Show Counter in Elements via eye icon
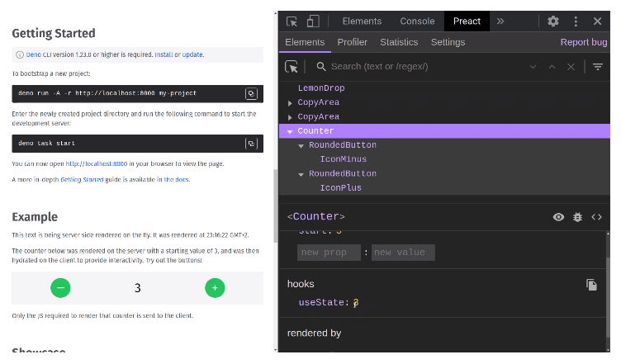 [x=559, y=217]
